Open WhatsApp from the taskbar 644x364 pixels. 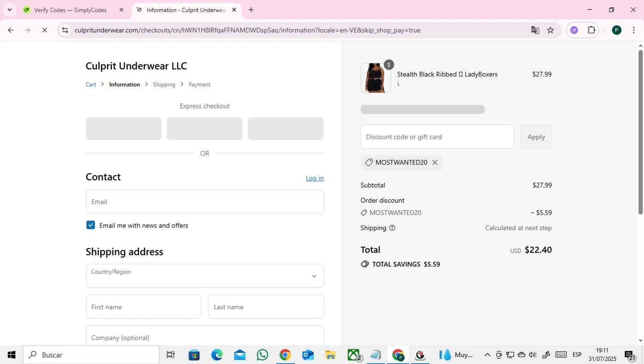tap(262, 355)
